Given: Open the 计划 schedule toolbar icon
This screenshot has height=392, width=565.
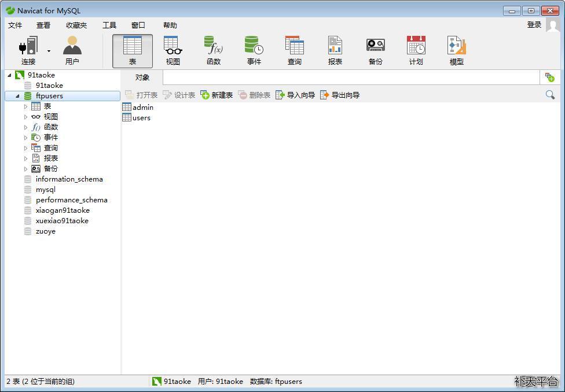Looking at the screenshot, I should [416, 51].
